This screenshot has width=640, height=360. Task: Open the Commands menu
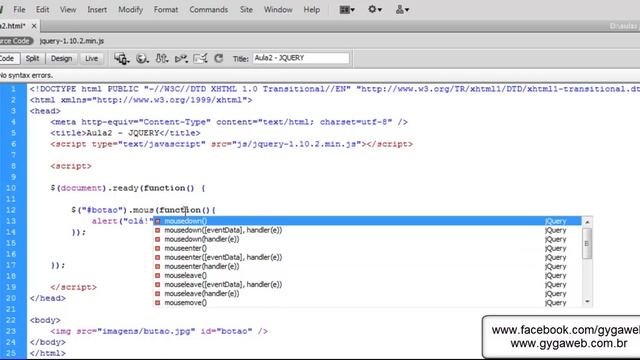point(209,9)
